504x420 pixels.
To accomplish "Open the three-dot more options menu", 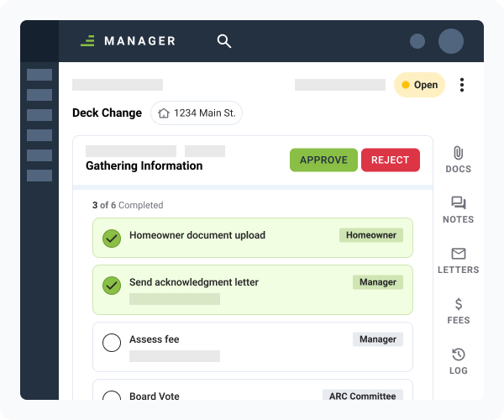I will click(x=462, y=85).
